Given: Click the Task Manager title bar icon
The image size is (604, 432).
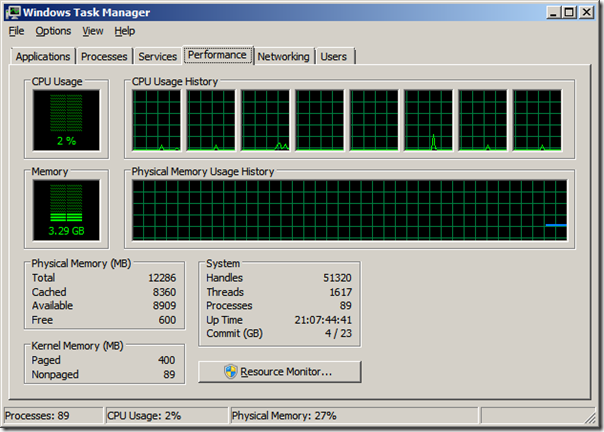Looking at the screenshot, I should click(13, 12).
